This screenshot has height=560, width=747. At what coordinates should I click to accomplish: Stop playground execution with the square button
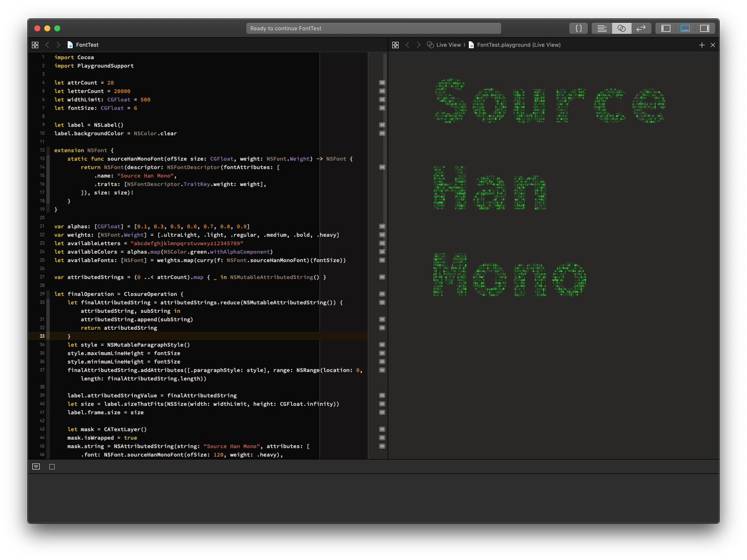pyautogui.click(x=52, y=467)
